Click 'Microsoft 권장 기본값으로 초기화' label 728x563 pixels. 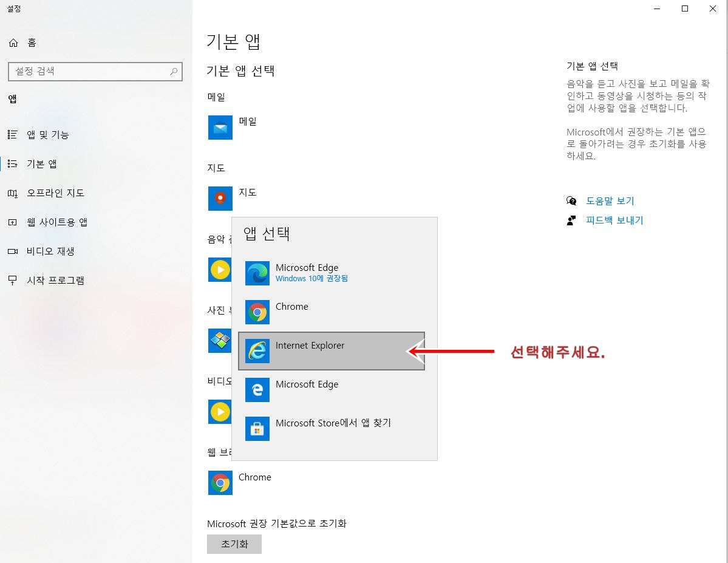(x=277, y=524)
